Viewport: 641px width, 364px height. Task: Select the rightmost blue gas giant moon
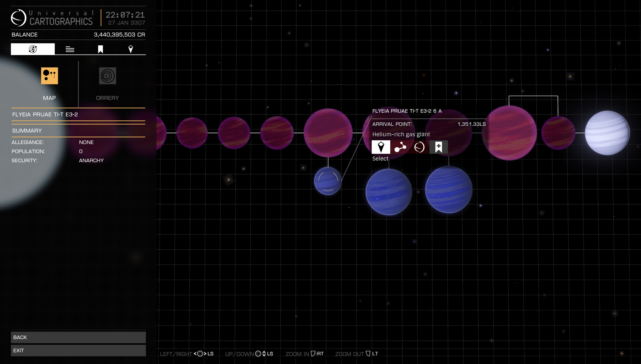click(x=449, y=190)
